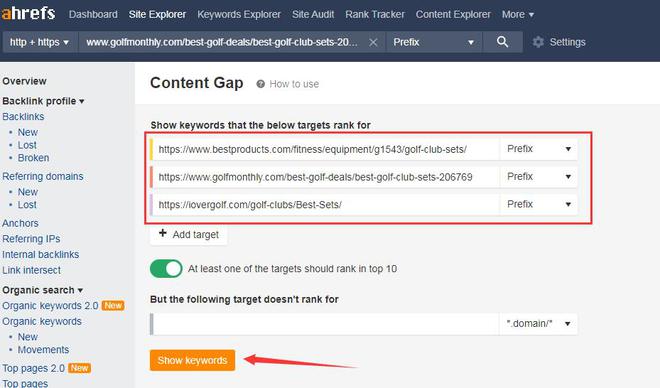Click the Show keywords button

click(x=192, y=360)
